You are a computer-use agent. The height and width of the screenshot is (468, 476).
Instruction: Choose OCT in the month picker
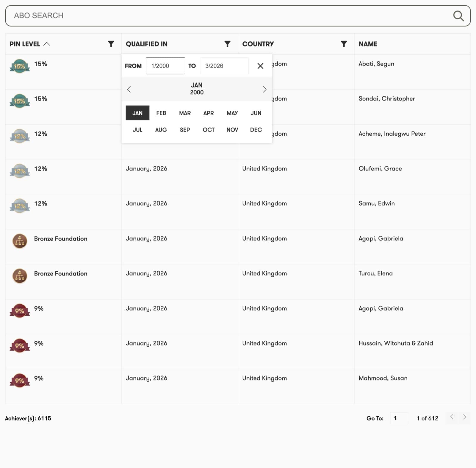(x=209, y=130)
